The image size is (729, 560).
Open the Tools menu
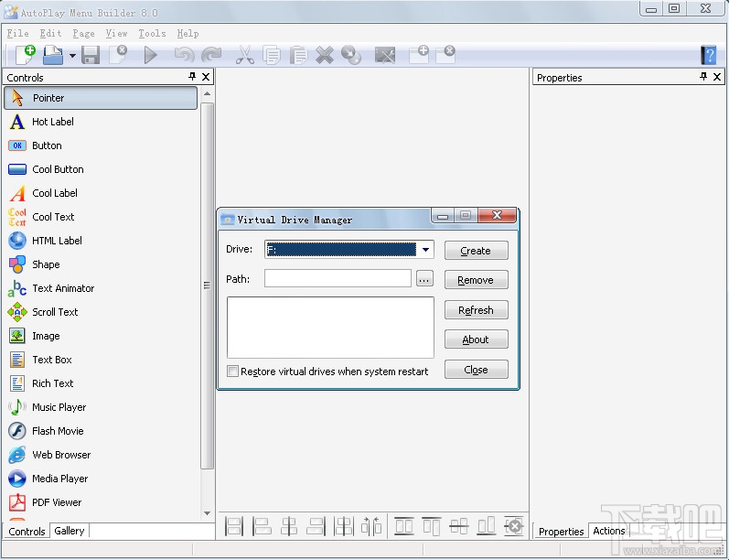click(x=152, y=34)
